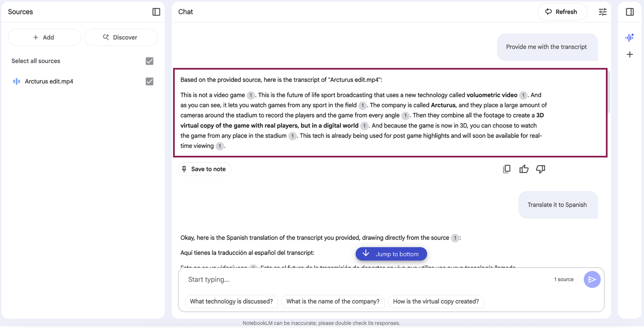The height and width of the screenshot is (328, 644).
Task: Open citation 1 after 'voluometric video'
Action: (523, 95)
